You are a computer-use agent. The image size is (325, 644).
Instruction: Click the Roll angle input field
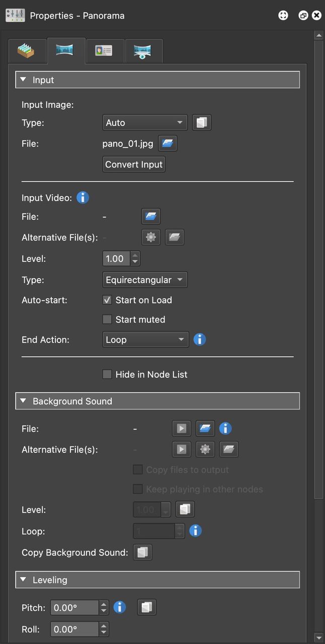[x=74, y=629]
